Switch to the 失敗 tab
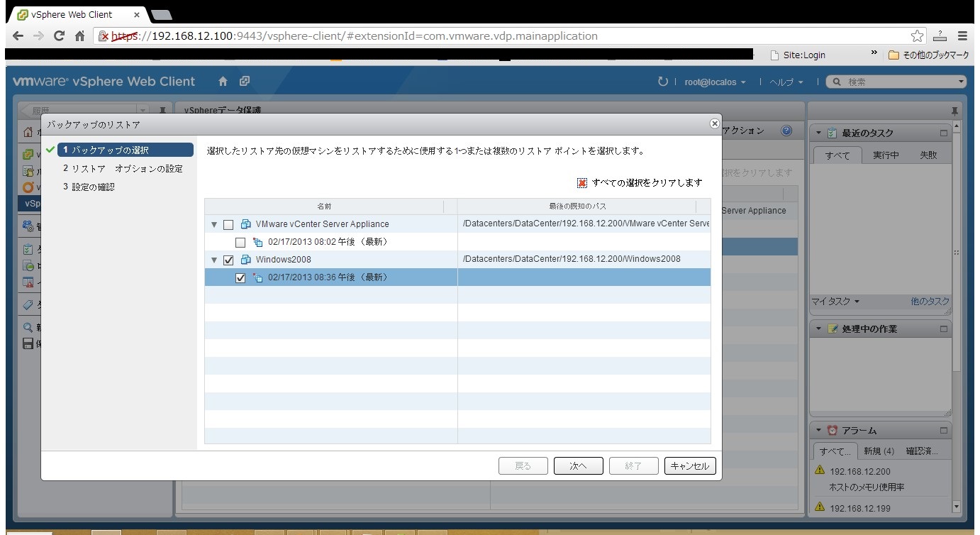 928,155
